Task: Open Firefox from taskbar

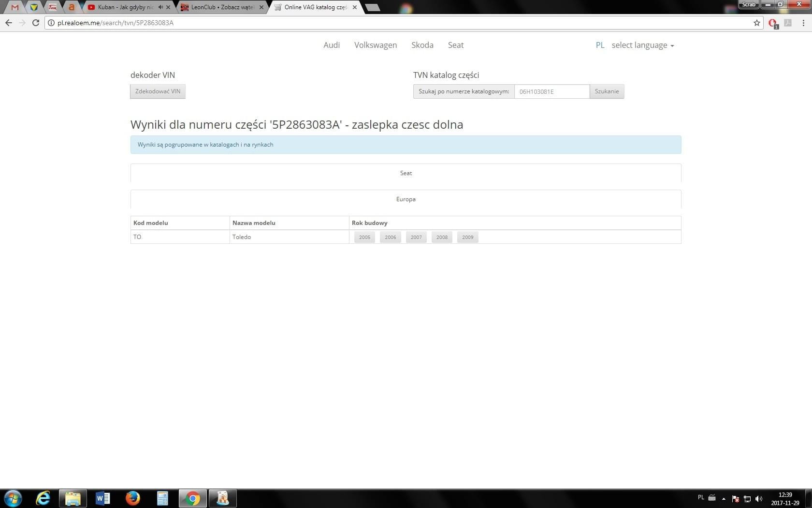Action: tap(133, 498)
